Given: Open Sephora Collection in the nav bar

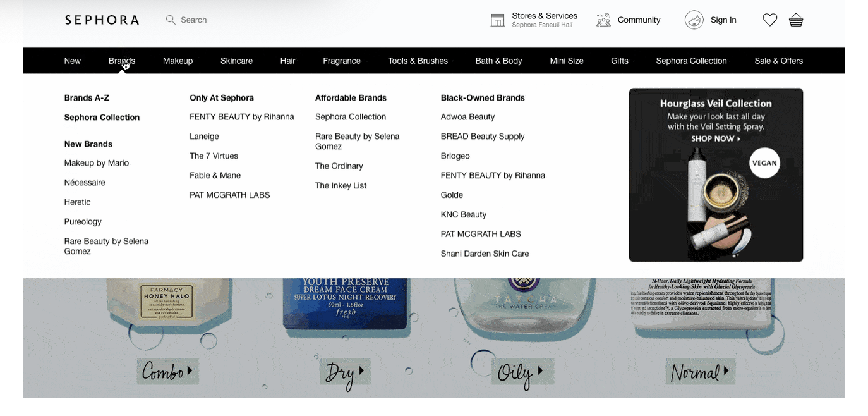Looking at the screenshot, I should pos(691,61).
